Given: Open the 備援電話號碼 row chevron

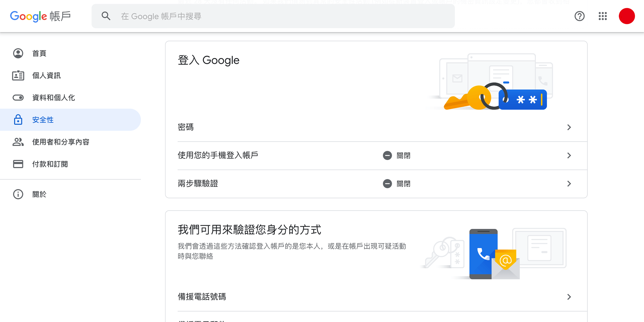Looking at the screenshot, I should [569, 297].
